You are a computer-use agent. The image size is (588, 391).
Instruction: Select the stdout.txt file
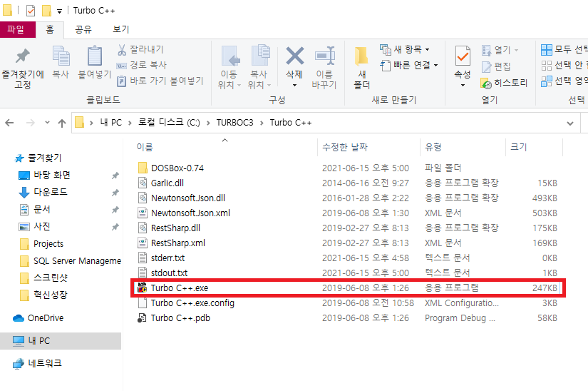348,273
